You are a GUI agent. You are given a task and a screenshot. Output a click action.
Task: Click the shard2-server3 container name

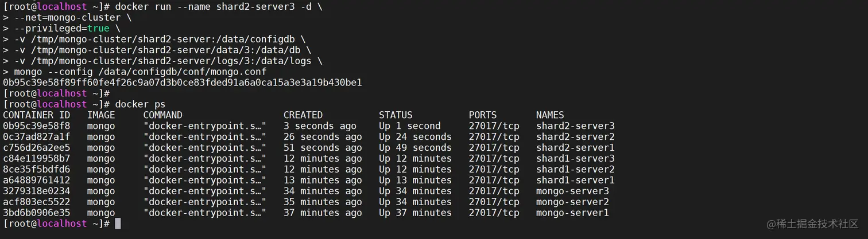click(x=575, y=126)
